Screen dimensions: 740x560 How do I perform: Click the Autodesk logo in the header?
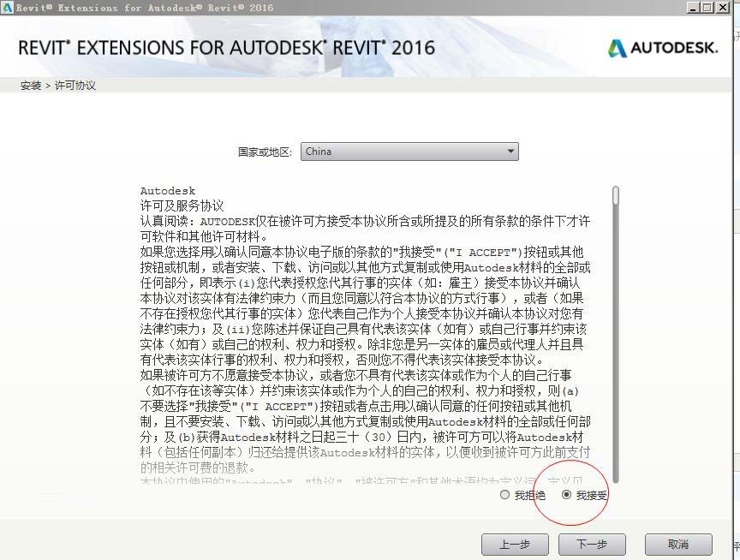pyautogui.click(x=663, y=48)
